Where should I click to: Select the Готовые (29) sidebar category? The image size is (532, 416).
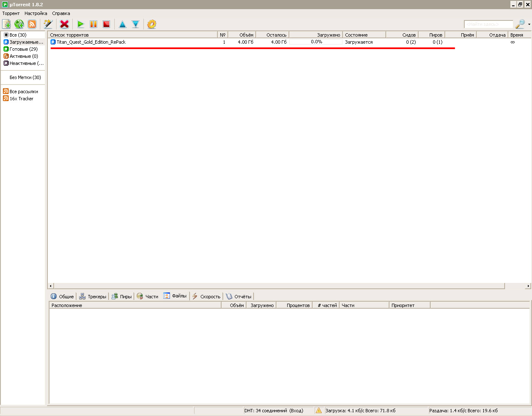point(23,49)
